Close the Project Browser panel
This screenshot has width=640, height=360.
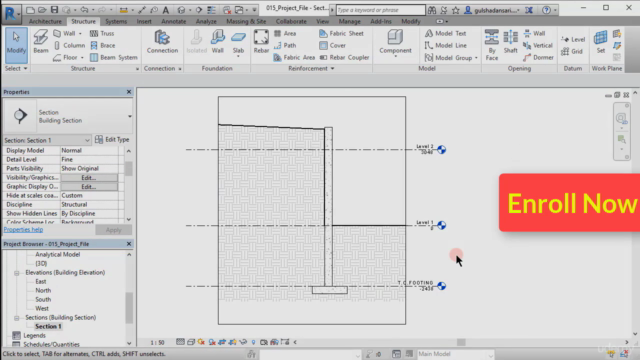pos(129,244)
